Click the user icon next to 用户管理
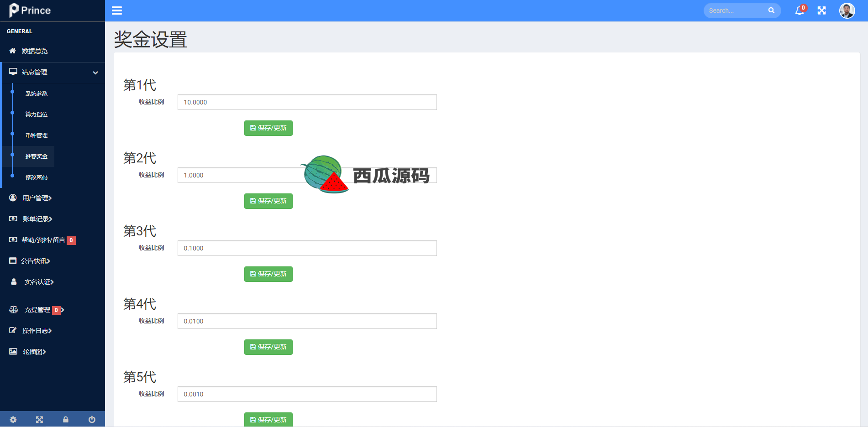The width and height of the screenshot is (868, 427). tap(13, 198)
